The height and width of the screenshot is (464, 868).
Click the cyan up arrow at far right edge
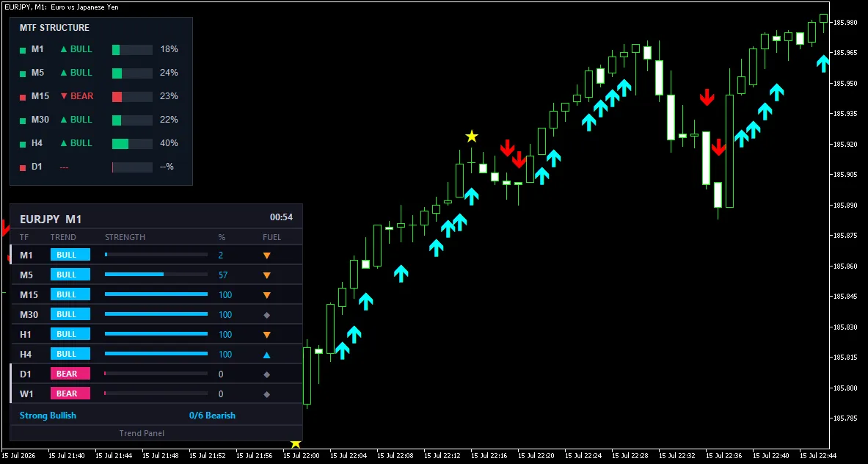tap(823, 63)
